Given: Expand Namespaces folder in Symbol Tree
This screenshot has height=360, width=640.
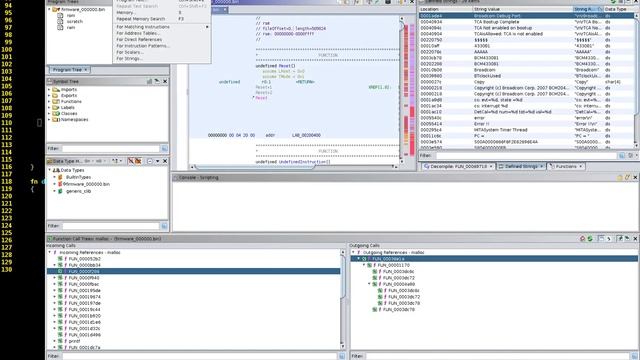Looking at the screenshot, I should pyautogui.click(x=49, y=120).
